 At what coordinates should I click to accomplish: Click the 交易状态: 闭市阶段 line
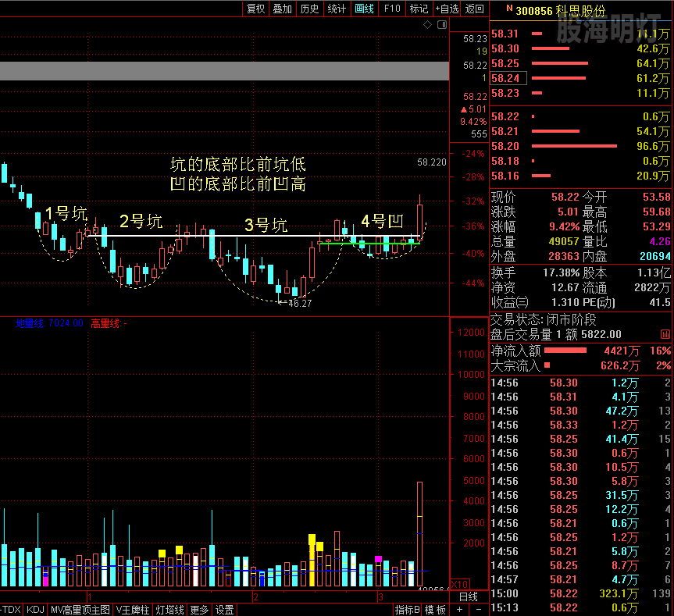[x=544, y=319]
